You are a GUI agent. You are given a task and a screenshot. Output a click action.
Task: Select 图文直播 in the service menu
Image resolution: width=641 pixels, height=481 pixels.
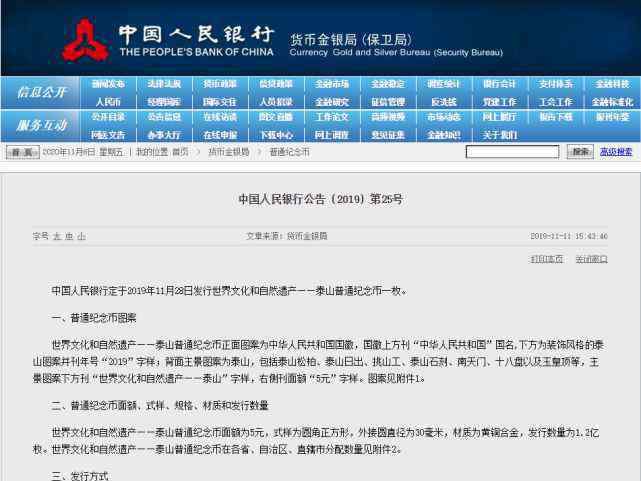tap(276, 117)
